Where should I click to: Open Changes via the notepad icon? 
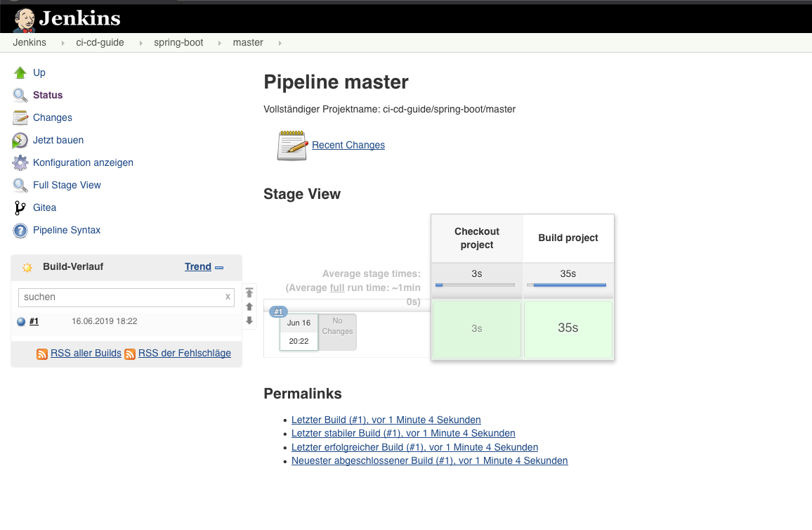(20, 117)
